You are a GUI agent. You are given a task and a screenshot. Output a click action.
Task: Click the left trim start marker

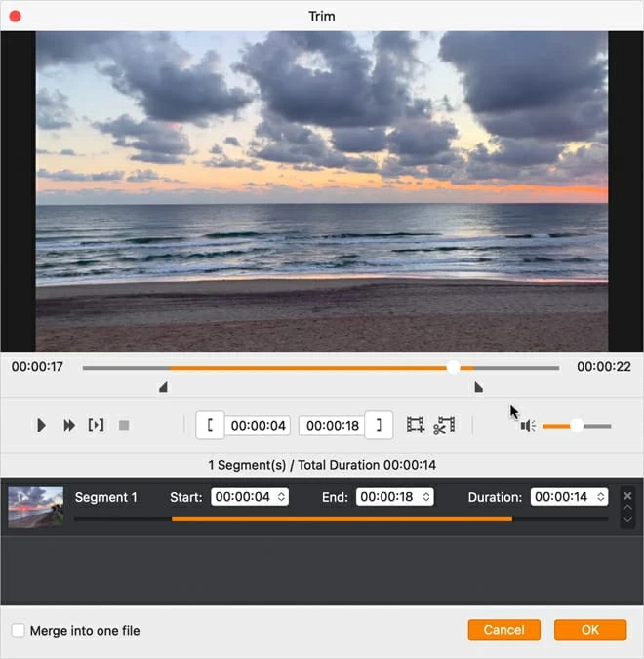[163, 388]
